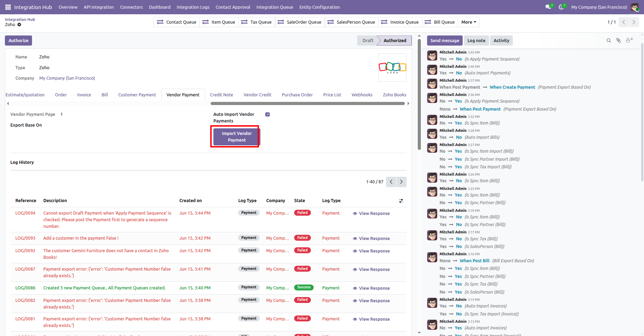Viewport: 644px width, 336px height.
Task: View Response for LOG/0094
Action: (371, 214)
